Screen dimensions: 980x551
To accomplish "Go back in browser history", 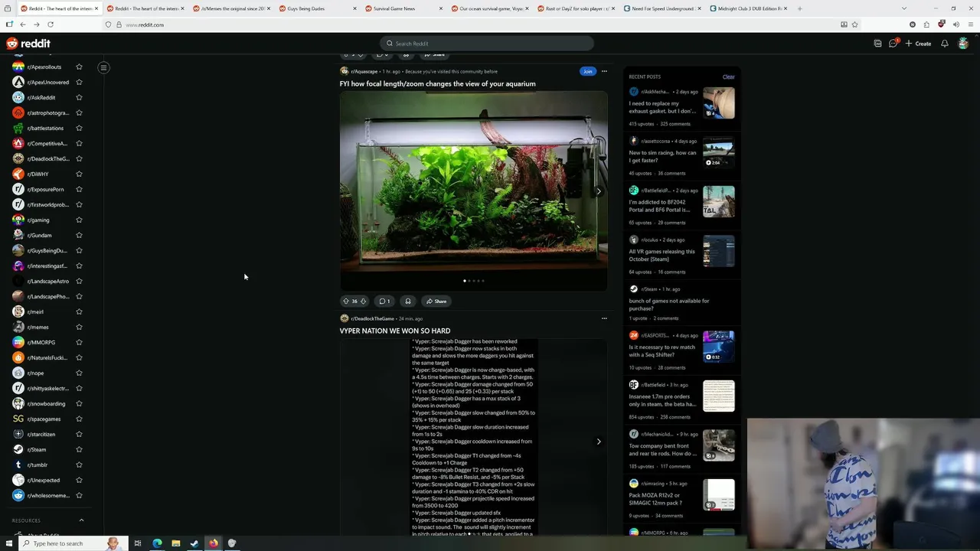I will coord(23,24).
